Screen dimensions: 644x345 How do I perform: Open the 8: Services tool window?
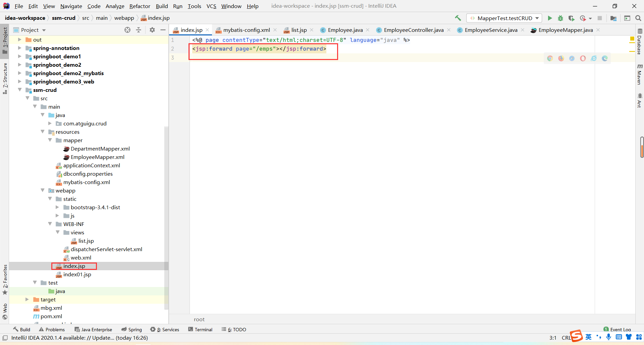coord(165,330)
